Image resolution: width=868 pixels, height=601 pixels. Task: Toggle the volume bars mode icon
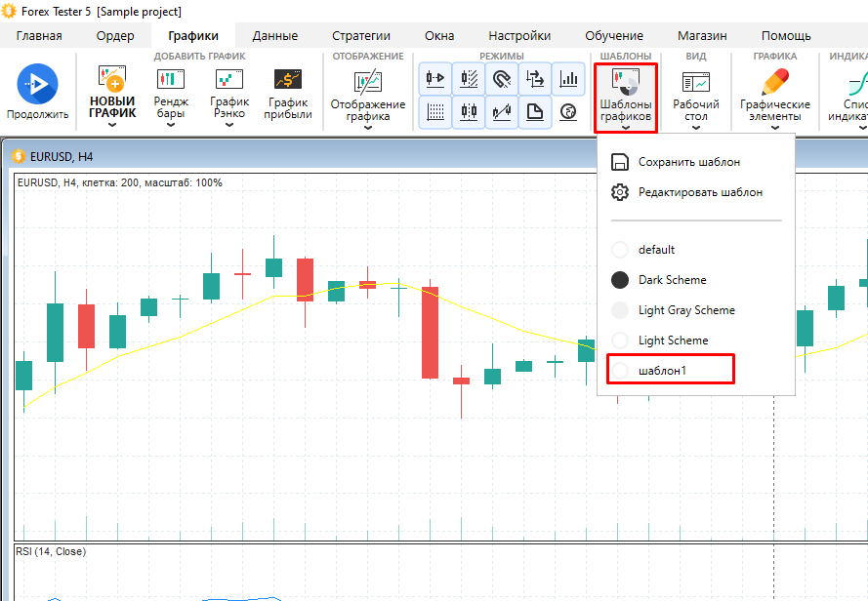[x=567, y=78]
